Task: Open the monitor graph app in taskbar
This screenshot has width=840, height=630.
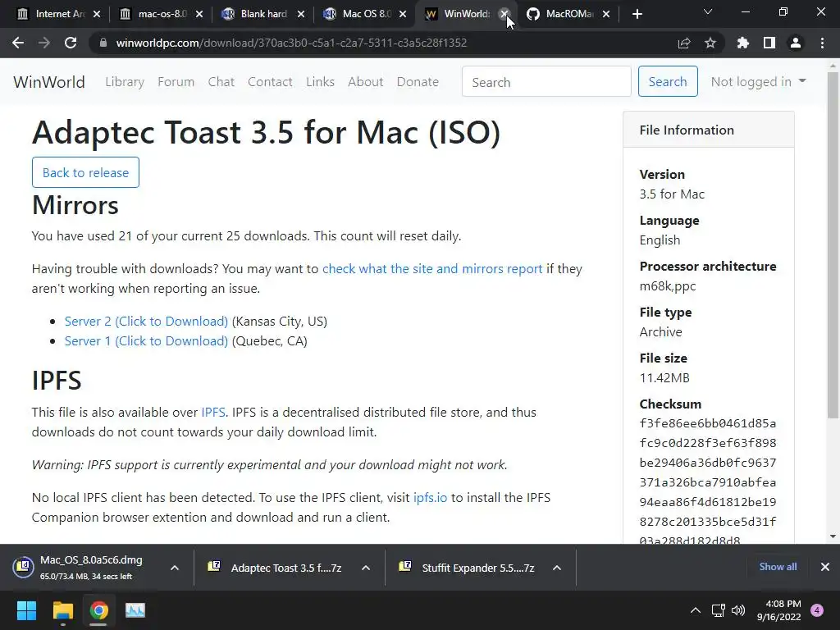Action: tap(135, 610)
